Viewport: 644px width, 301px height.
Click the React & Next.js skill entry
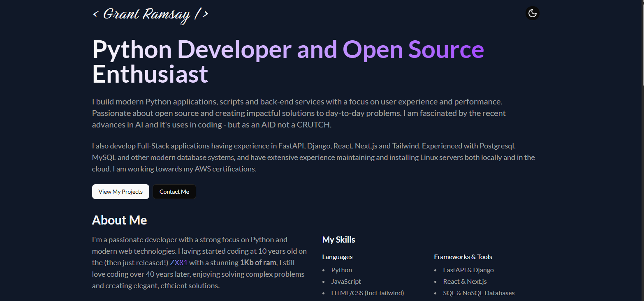[465, 281]
